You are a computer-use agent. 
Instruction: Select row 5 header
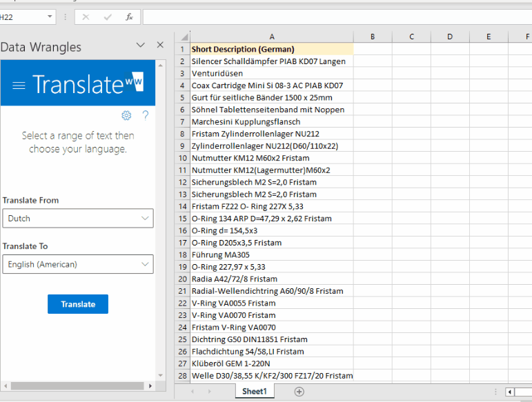183,98
